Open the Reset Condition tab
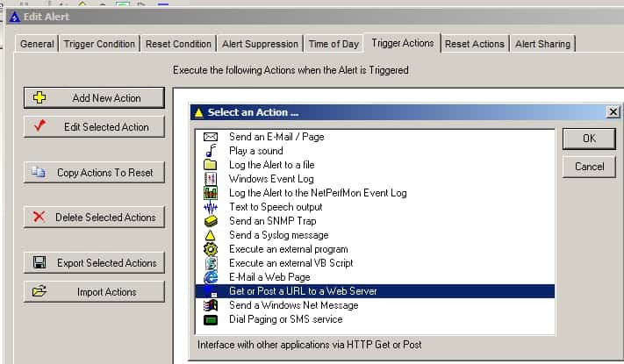Screen dimensions: 624x364 click(178, 44)
